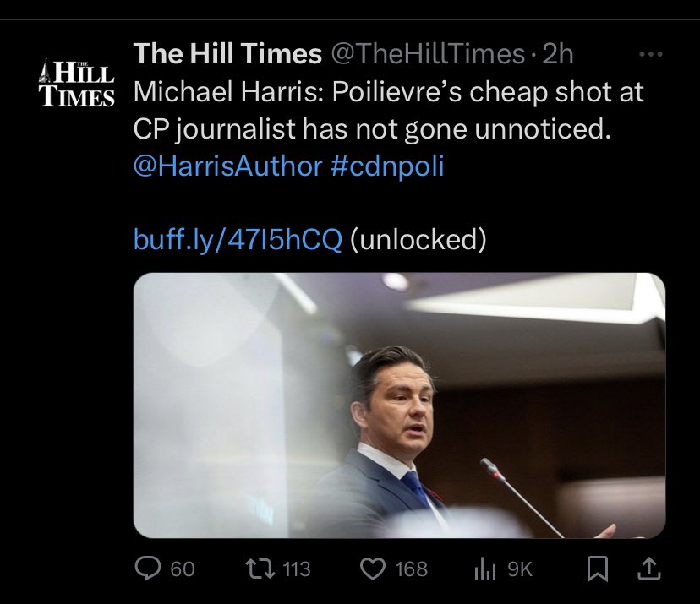Image resolution: width=700 pixels, height=604 pixels.
Task: Open the Poilievre photo preview
Action: click(399, 405)
